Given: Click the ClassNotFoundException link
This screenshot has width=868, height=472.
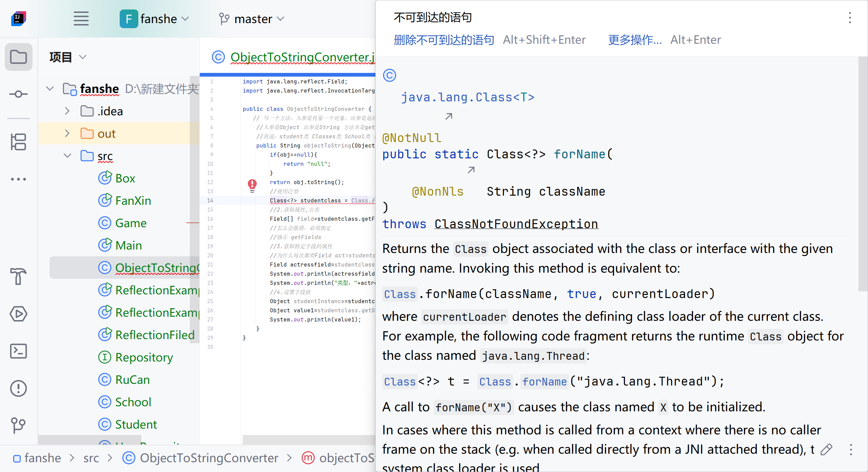Looking at the screenshot, I should [x=516, y=224].
